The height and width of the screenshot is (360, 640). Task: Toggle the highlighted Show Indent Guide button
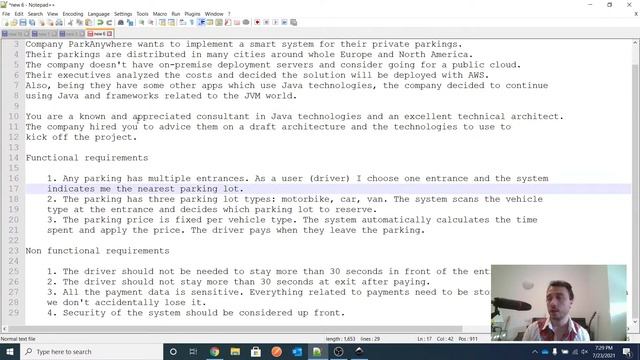[201, 22]
